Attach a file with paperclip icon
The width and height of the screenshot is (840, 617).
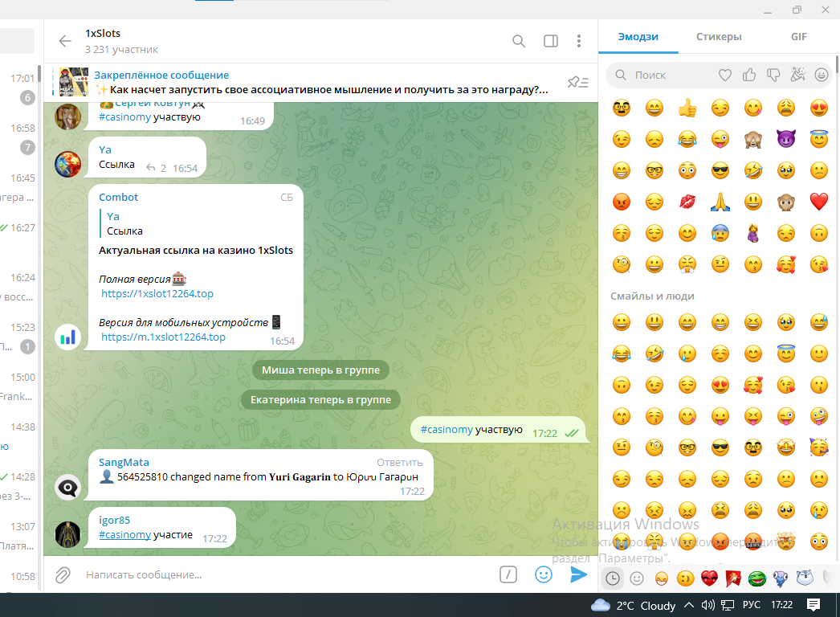click(x=63, y=575)
